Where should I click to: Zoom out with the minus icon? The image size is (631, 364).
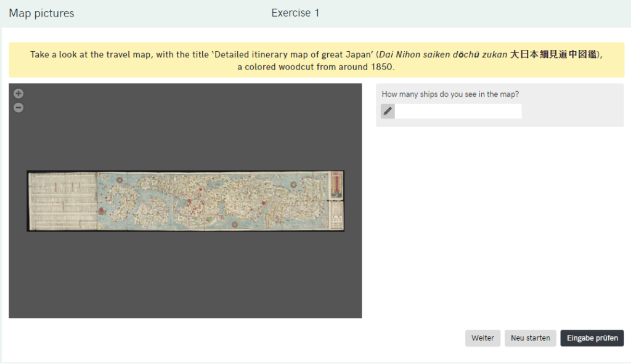[x=18, y=108]
